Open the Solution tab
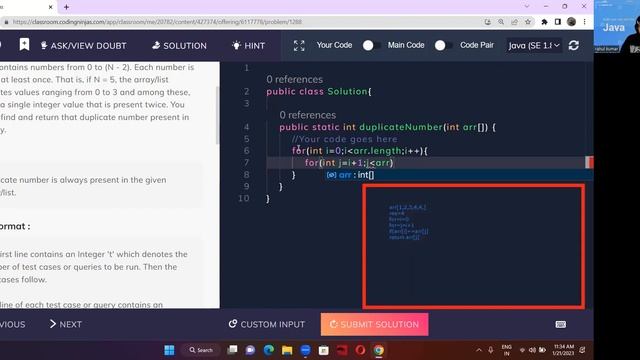Viewport: 640px width, 360px height. [179, 46]
